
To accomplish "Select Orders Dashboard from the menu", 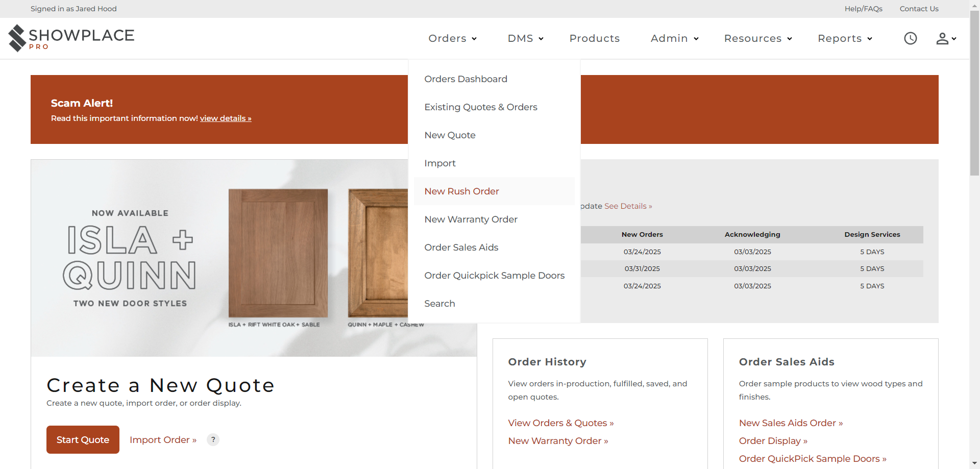I will tap(494, 79).
